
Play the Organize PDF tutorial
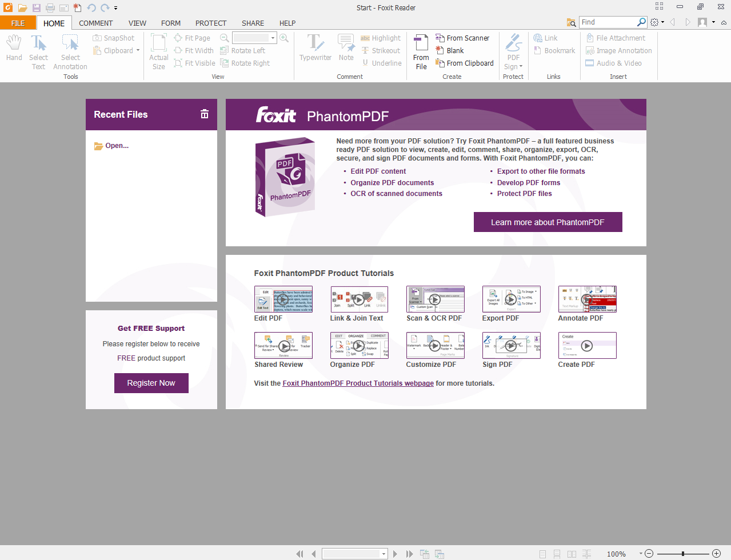359,345
